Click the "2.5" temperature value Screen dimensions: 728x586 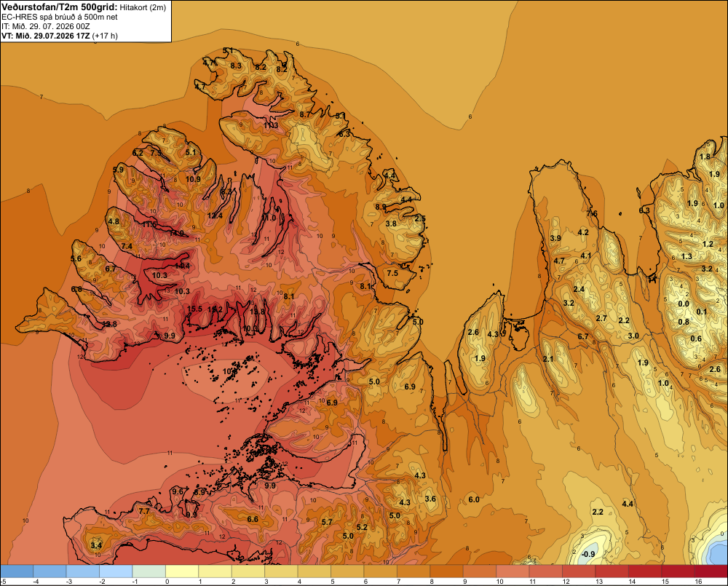click(420, 218)
